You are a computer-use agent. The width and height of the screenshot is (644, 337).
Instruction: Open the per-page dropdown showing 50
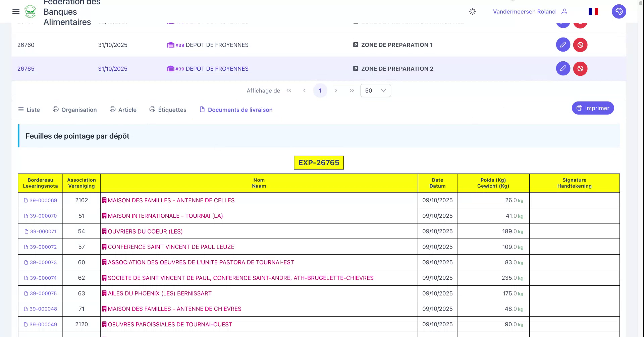[x=375, y=90]
